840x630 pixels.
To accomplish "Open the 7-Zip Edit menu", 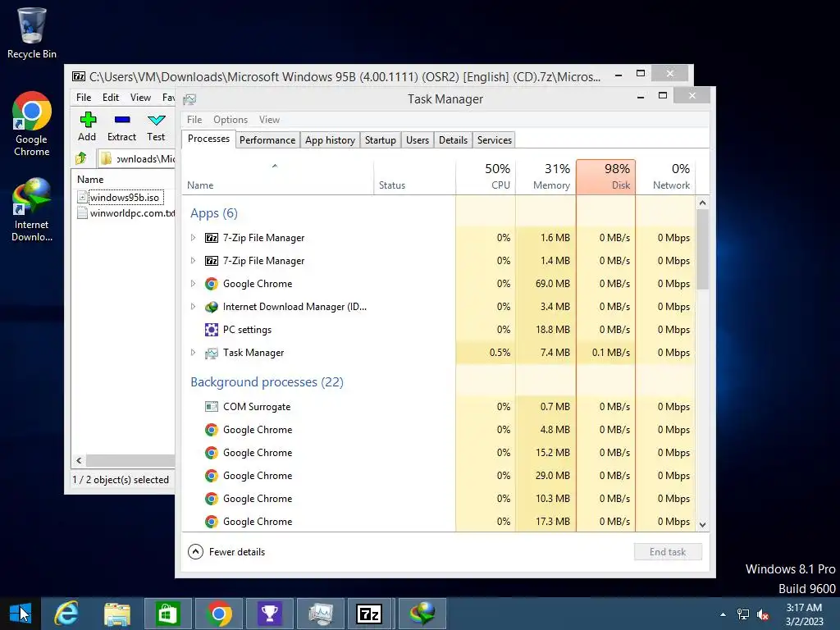I will pos(111,98).
